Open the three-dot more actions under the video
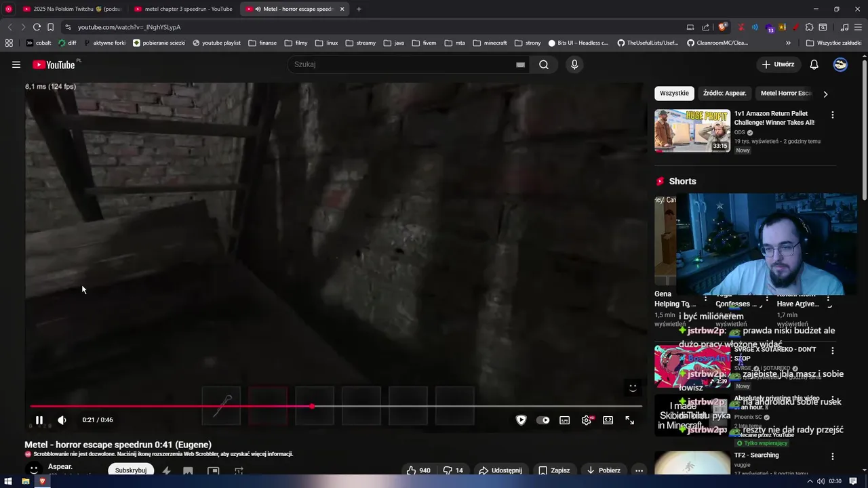Image resolution: width=868 pixels, height=488 pixels. 639,470
